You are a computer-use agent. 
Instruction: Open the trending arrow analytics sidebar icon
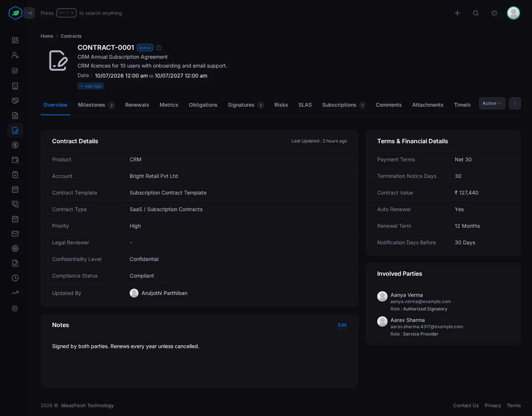pyautogui.click(x=15, y=293)
